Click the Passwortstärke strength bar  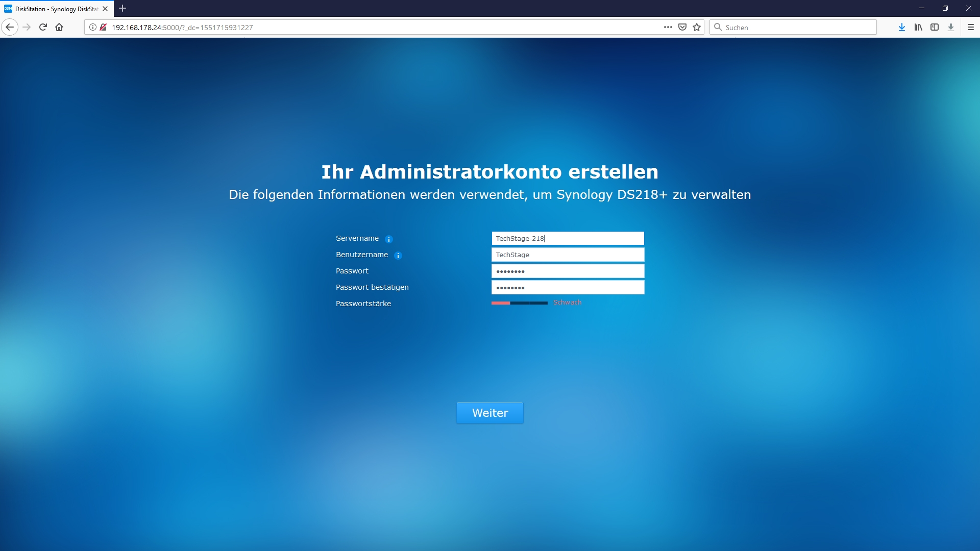click(x=519, y=303)
